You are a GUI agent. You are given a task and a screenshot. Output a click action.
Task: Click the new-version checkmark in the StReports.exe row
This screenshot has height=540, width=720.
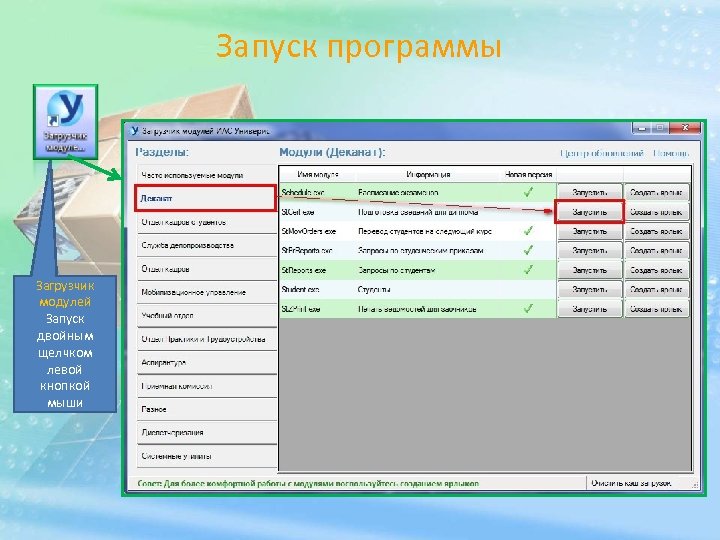[x=529, y=270]
